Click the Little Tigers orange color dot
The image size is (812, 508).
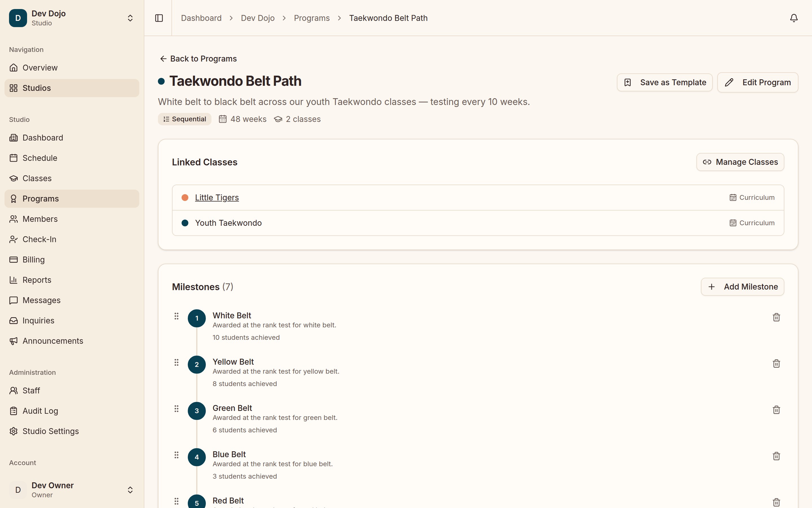click(x=185, y=198)
